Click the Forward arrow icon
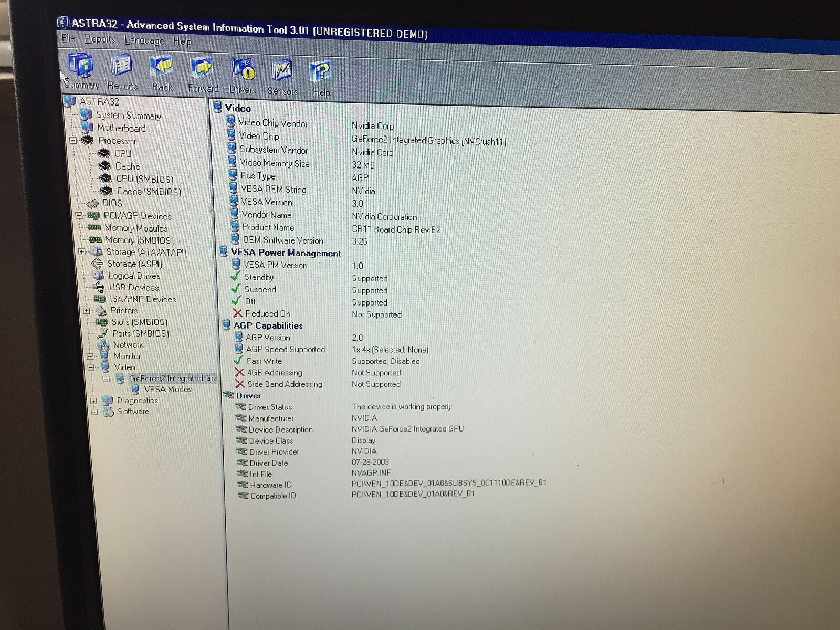Screen dimensions: 840x630 coord(202,69)
